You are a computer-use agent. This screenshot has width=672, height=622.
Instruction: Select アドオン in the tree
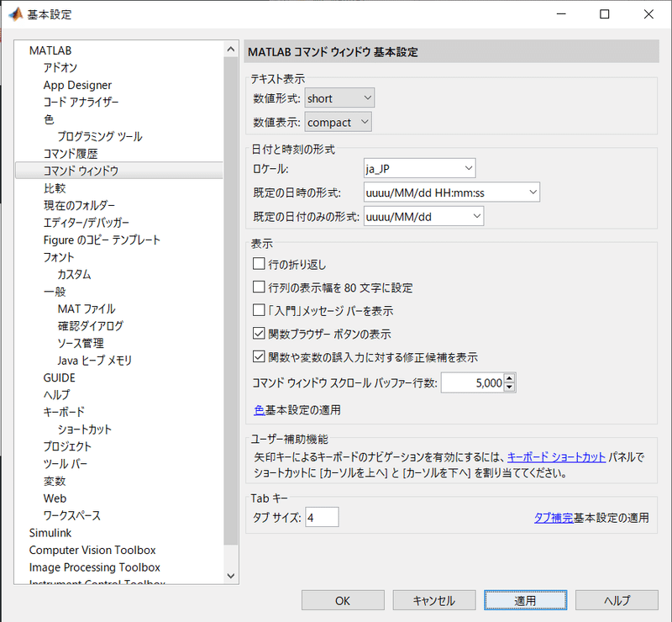pyautogui.click(x=60, y=68)
